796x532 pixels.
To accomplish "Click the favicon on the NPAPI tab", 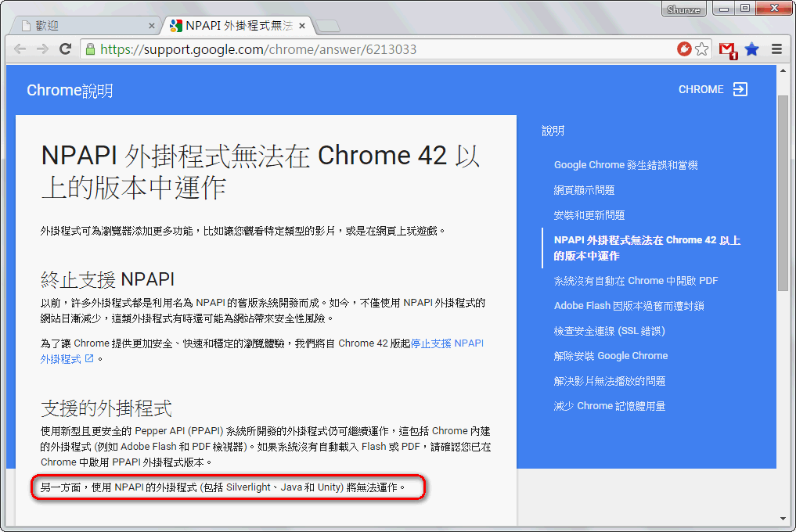I will click(x=175, y=25).
